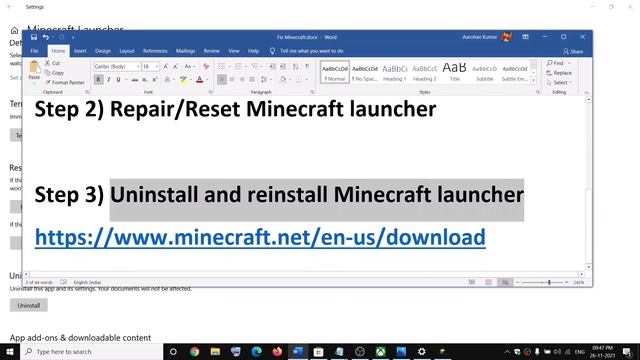This screenshot has height=360, width=640.
Task: Center align the paragraph
Action: click(232, 80)
